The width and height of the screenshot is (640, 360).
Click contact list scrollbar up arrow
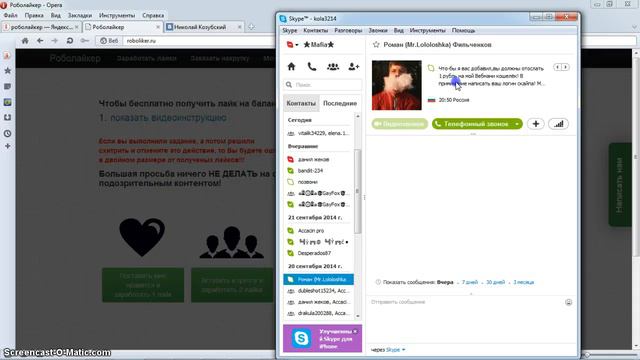(358, 117)
